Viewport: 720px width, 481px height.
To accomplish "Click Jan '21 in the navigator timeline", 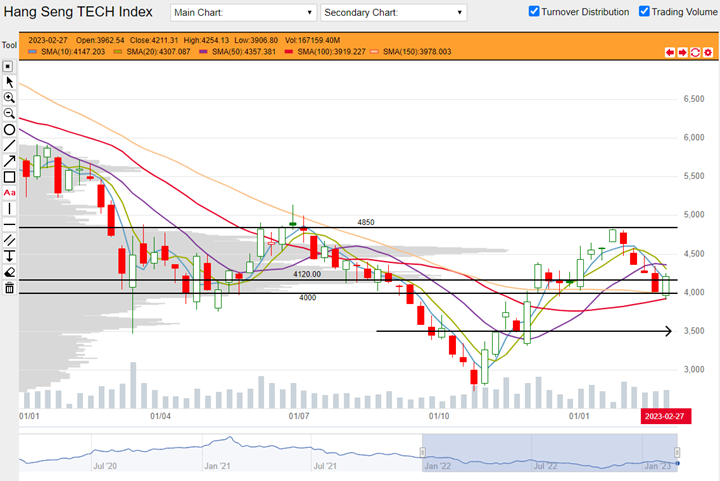I will (x=217, y=466).
